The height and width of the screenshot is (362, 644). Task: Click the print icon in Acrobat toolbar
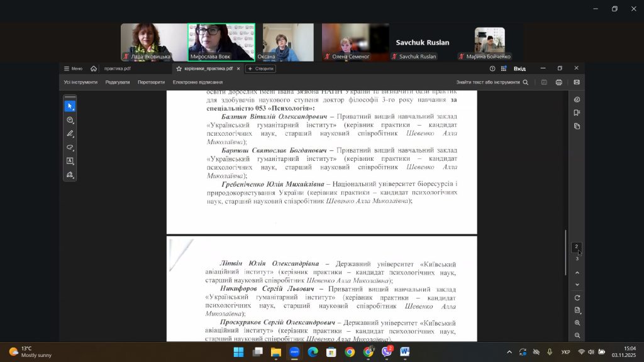coord(559,82)
